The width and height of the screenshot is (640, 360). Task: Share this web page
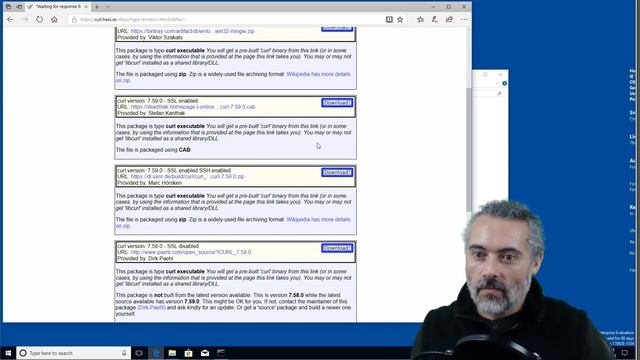click(x=449, y=19)
